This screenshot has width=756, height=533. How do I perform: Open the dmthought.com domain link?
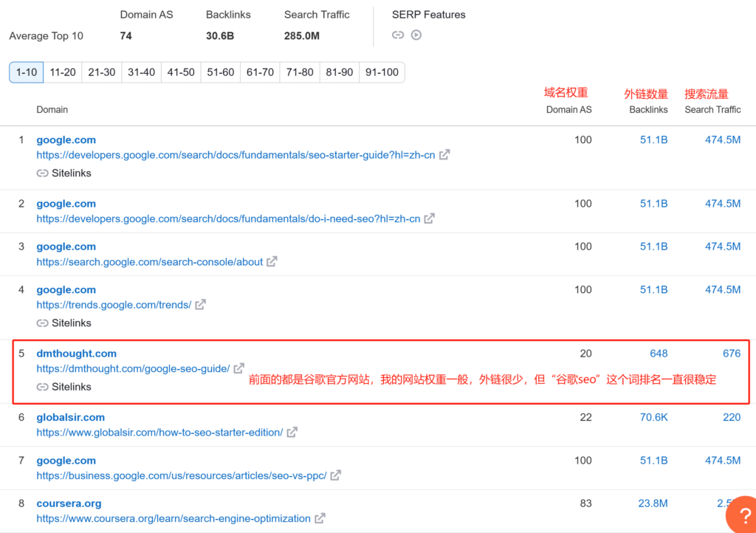click(x=76, y=354)
